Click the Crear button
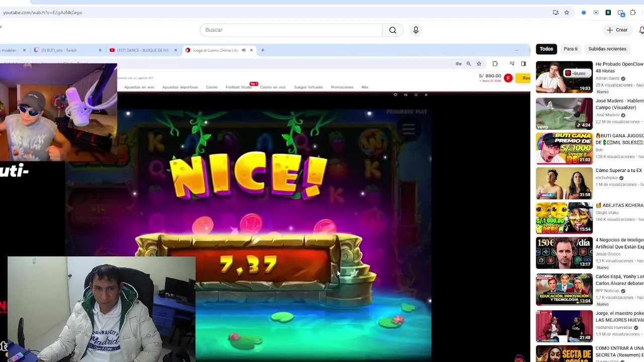 point(617,30)
